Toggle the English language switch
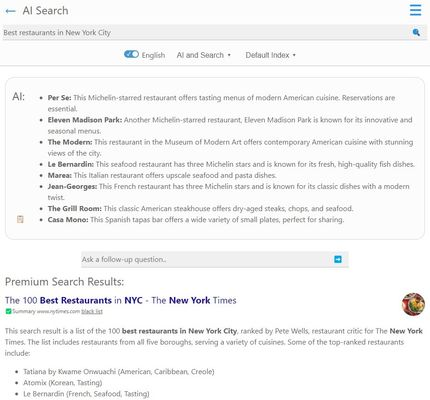The width and height of the screenshot is (430, 400). (x=131, y=54)
